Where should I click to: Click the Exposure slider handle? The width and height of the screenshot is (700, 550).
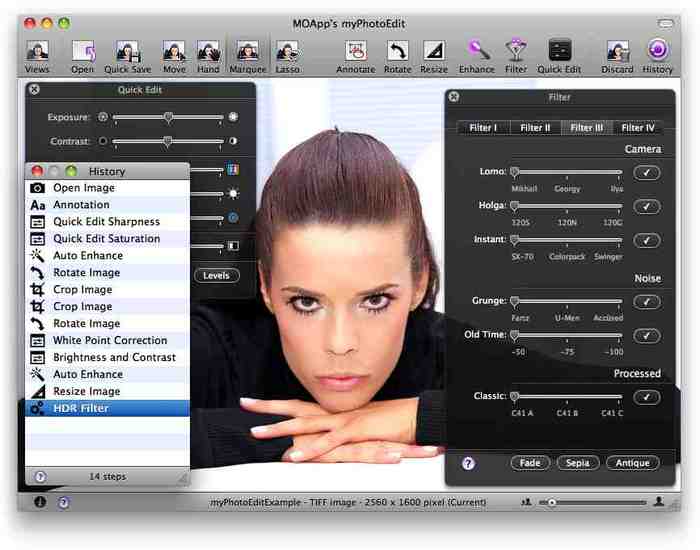168,117
